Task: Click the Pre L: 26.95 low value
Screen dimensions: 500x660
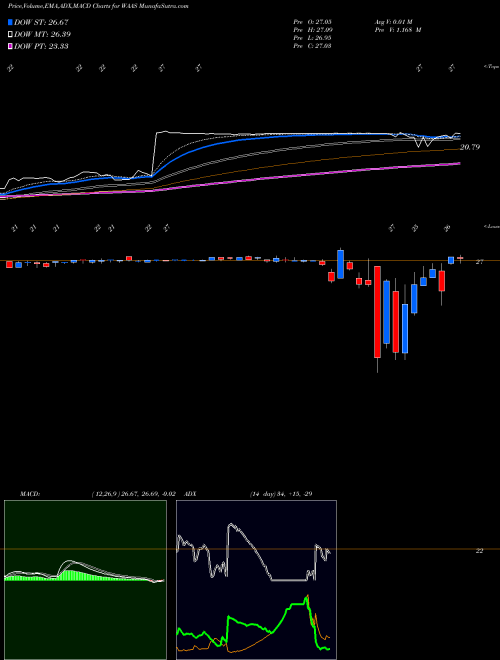Action: 312,38
